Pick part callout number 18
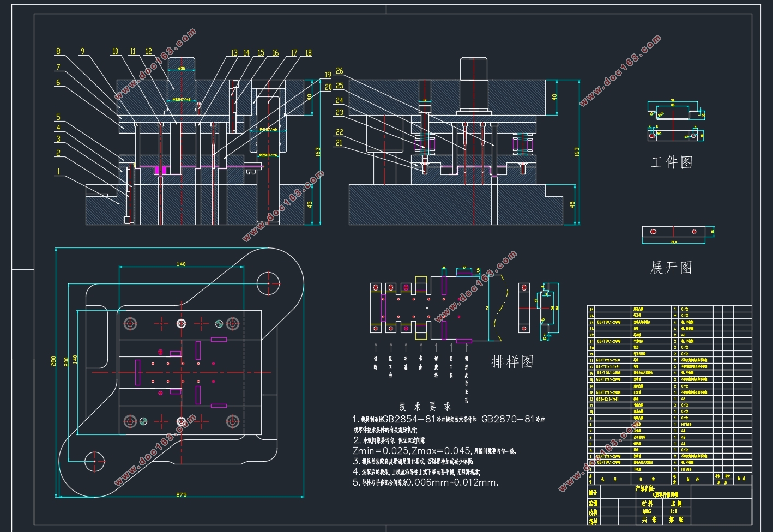This screenshot has width=773, height=532. (308, 53)
